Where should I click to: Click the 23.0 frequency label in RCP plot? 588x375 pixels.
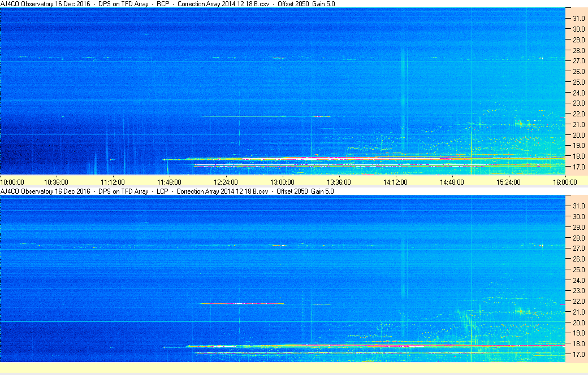(x=578, y=103)
